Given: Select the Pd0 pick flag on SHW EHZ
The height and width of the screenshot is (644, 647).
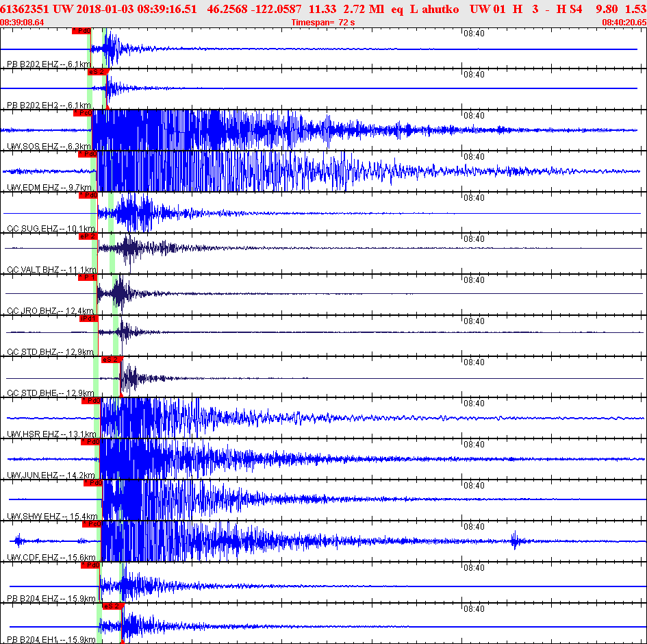Looking at the screenshot, I should coord(93,483).
